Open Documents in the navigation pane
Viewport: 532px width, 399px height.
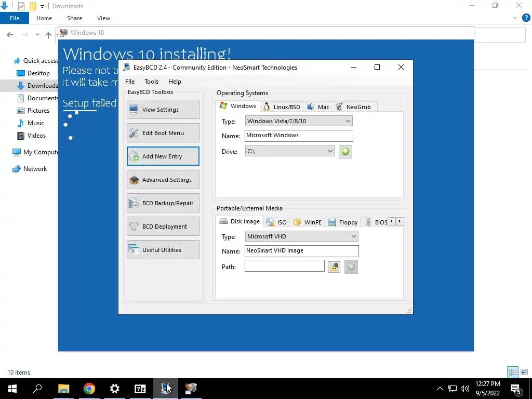click(37, 98)
